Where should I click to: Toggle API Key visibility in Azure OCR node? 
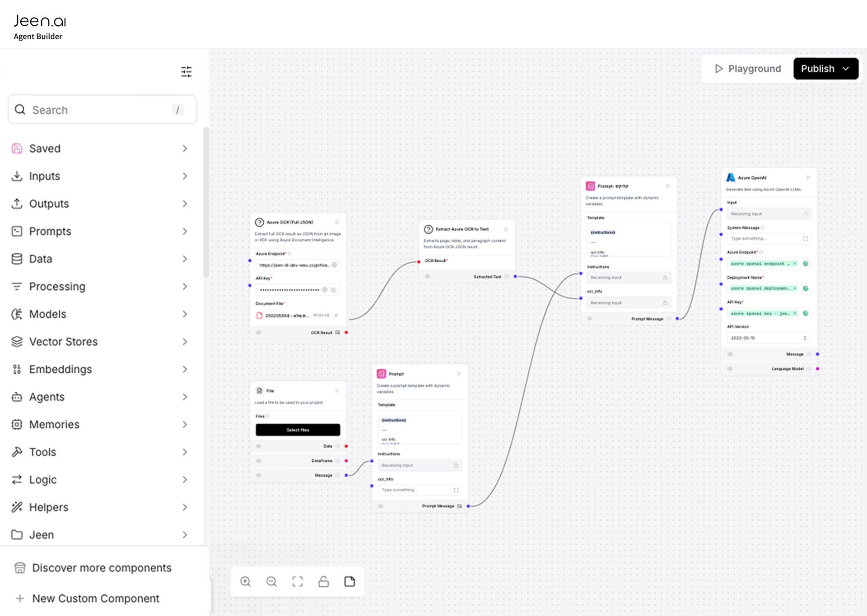click(x=334, y=290)
